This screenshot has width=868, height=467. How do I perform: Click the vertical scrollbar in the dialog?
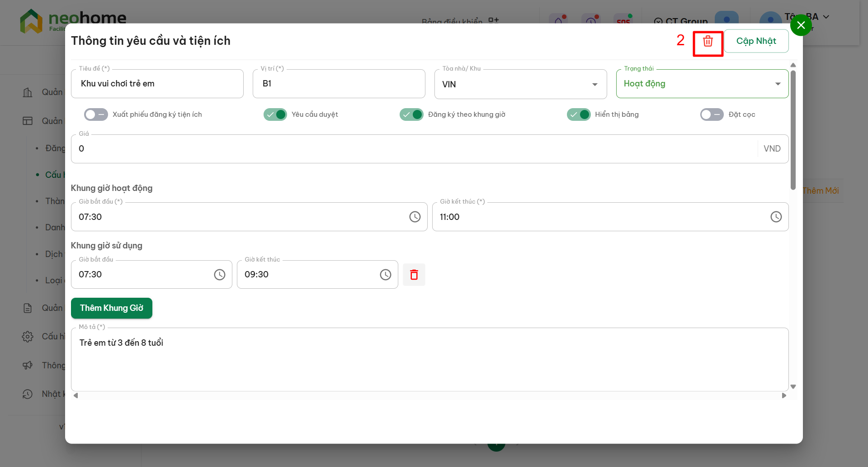[x=793, y=131]
